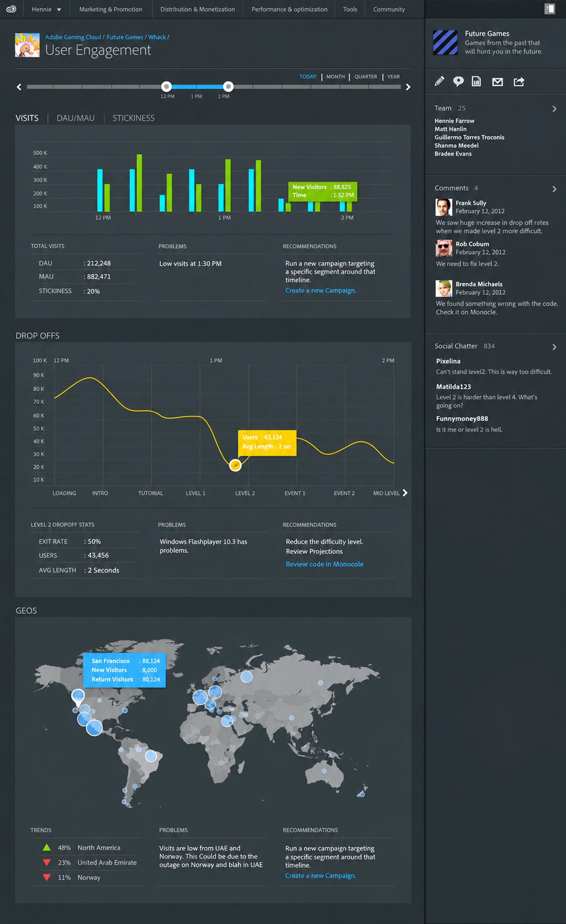Click the Future Games striped logo
The width and height of the screenshot is (566, 924).
point(445,42)
